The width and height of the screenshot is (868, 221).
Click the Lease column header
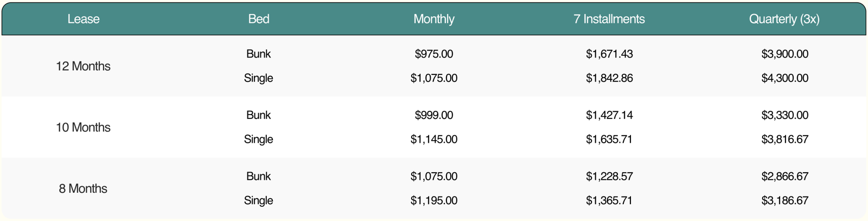(83, 19)
